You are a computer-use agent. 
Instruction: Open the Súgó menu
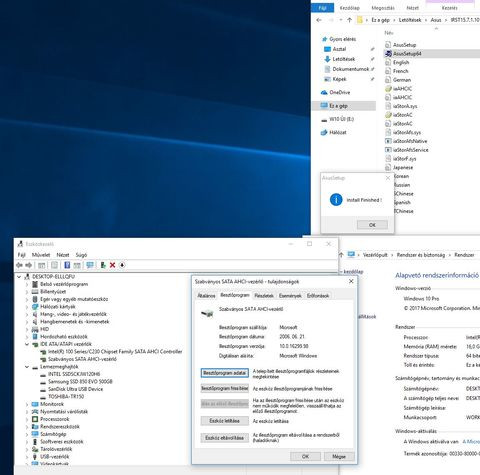pyautogui.click(x=81, y=255)
